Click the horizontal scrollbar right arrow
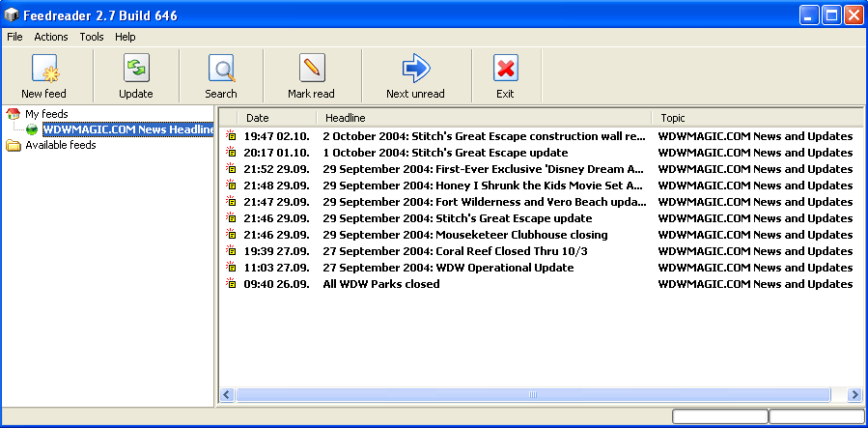The image size is (868, 428). tap(854, 395)
